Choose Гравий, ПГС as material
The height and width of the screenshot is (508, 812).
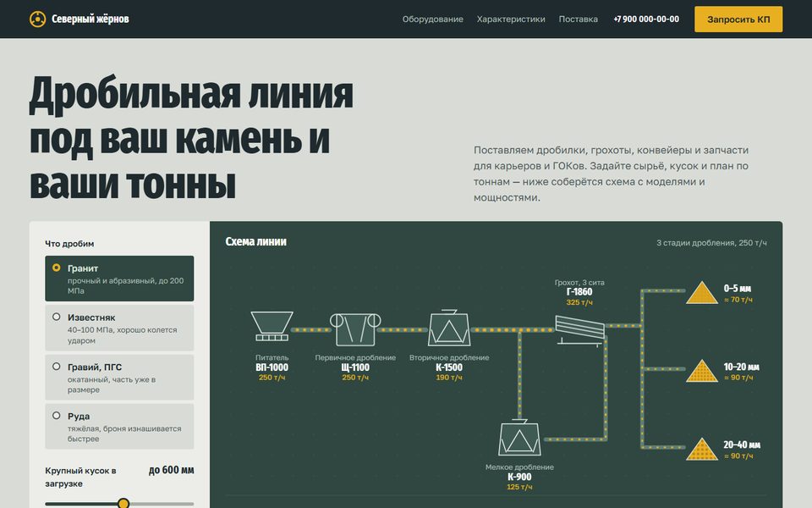pos(119,378)
